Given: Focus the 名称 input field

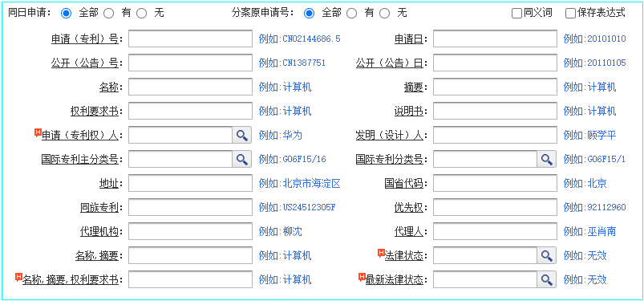Looking at the screenshot, I should coord(191,87).
